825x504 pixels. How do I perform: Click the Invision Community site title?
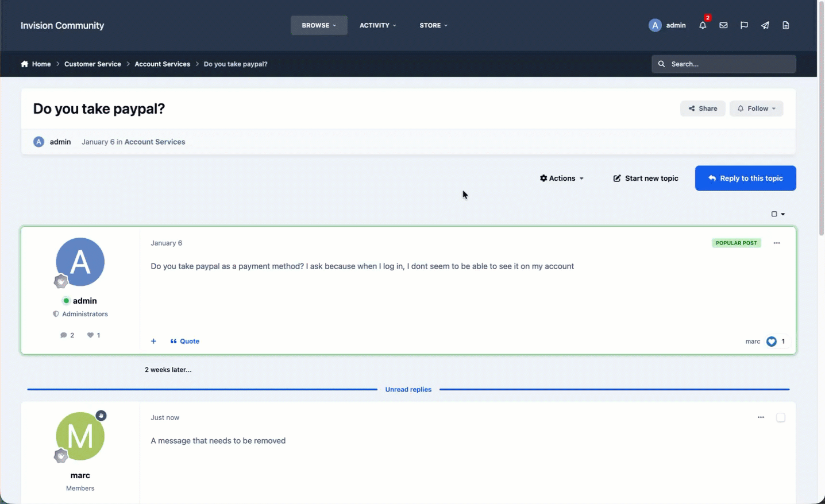(x=63, y=25)
